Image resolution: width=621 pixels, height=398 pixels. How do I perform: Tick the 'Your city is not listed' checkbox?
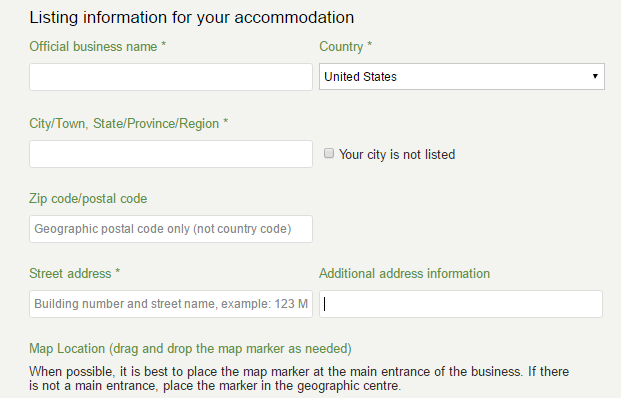[x=329, y=153]
